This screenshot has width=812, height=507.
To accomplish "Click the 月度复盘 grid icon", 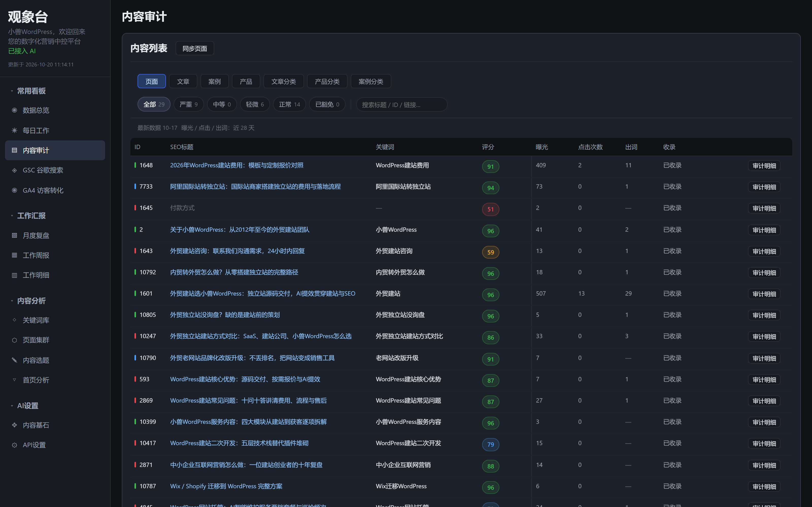I will pos(14,236).
